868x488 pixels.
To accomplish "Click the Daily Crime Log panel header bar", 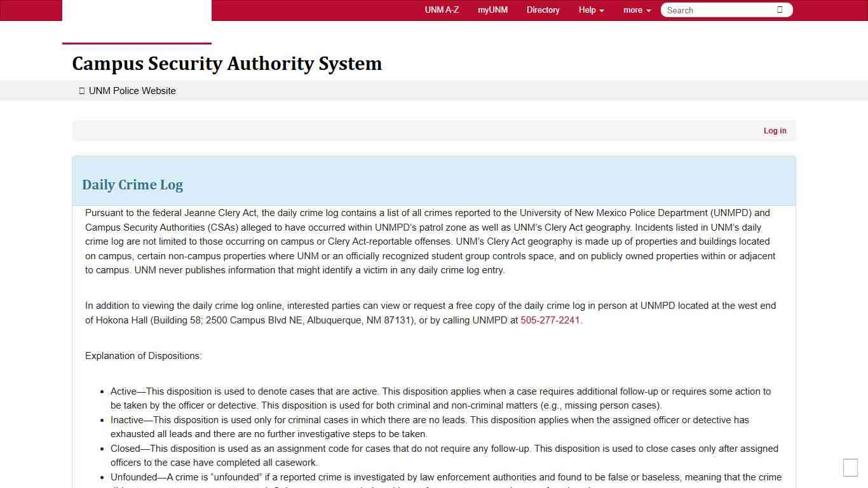I will (x=434, y=180).
